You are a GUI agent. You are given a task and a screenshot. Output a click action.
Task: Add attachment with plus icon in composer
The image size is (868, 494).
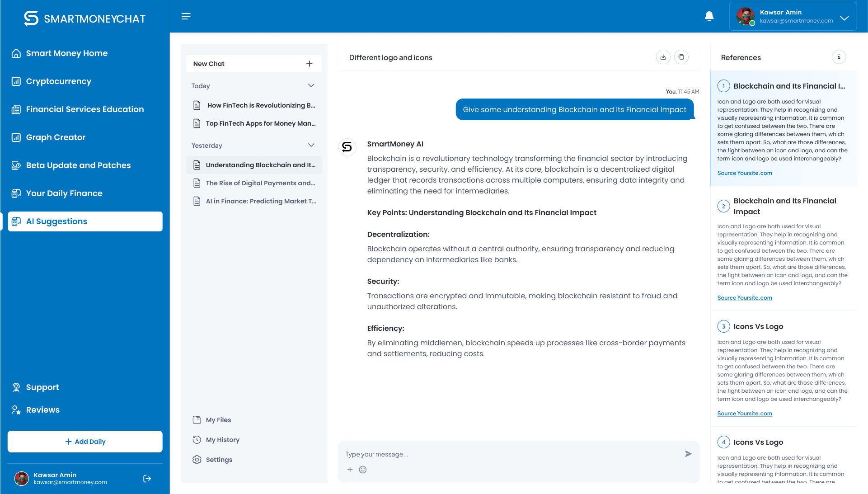[x=350, y=470]
